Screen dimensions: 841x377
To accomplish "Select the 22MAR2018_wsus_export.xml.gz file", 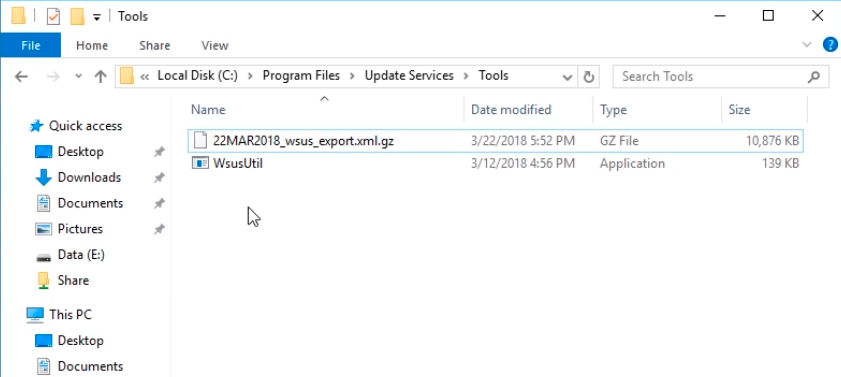I will 496,141.
